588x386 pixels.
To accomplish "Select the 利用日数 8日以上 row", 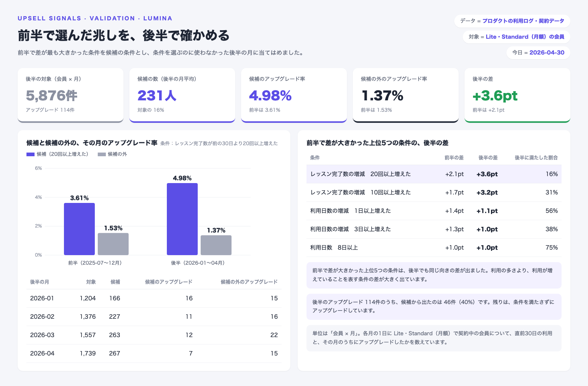I will point(434,247).
